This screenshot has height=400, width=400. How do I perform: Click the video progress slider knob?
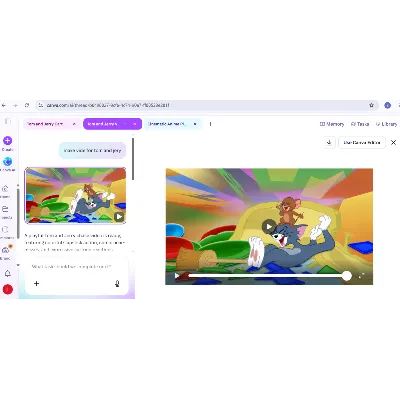point(347,276)
